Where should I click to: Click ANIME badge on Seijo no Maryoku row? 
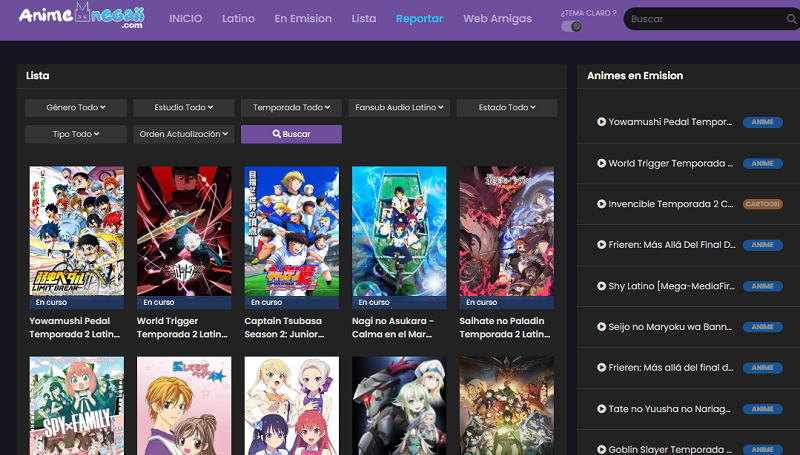click(x=762, y=327)
